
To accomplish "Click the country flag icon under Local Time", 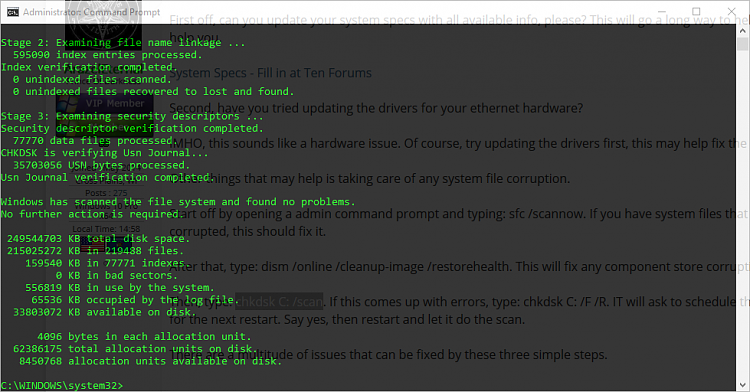I will click(x=92, y=245).
